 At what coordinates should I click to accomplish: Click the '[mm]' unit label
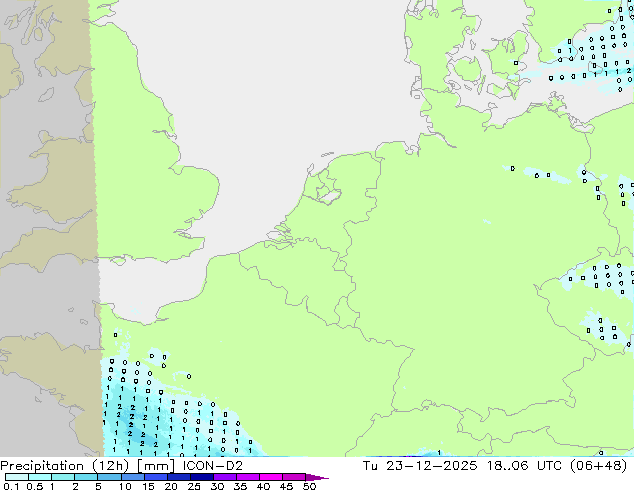156,466
